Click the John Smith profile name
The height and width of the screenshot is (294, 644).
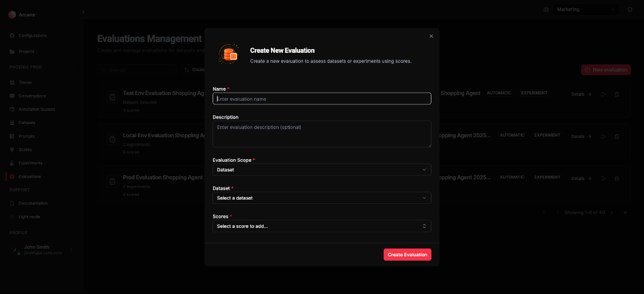point(36,247)
